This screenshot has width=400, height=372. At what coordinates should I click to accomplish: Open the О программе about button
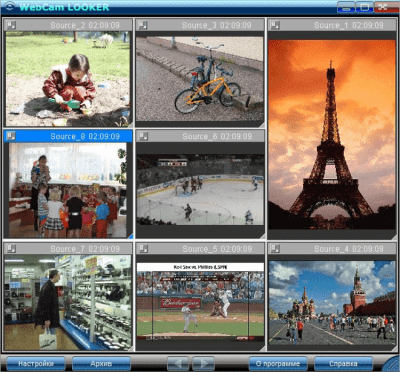[x=278, y=364]
